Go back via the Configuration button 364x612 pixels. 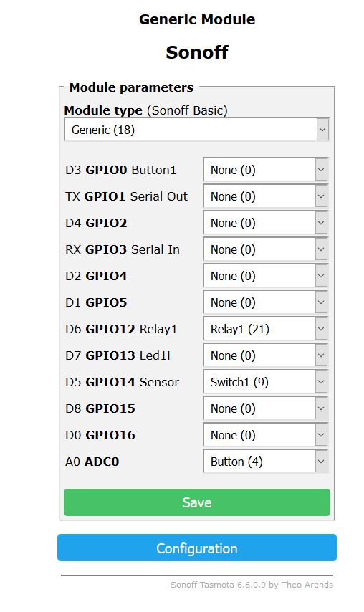pyautogui.click(x=197, y=548)
